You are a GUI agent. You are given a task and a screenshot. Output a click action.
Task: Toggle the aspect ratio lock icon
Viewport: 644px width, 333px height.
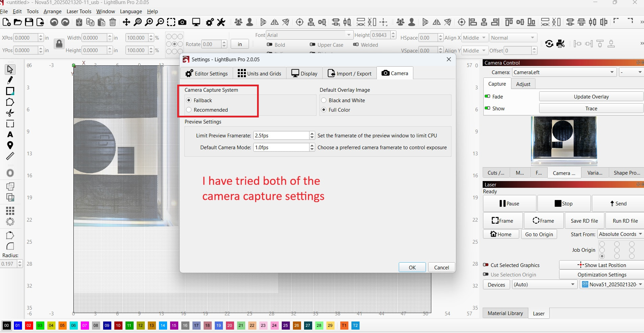coord(59,44)
